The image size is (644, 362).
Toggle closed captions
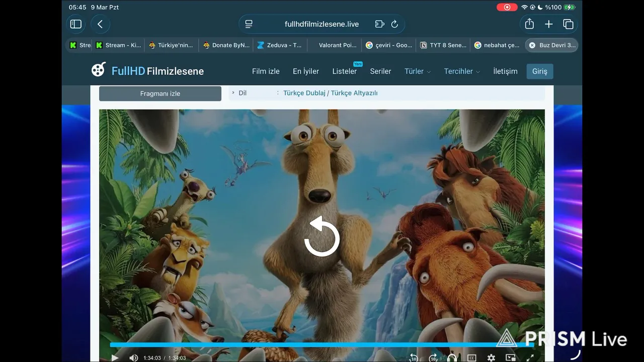point(471,358)
